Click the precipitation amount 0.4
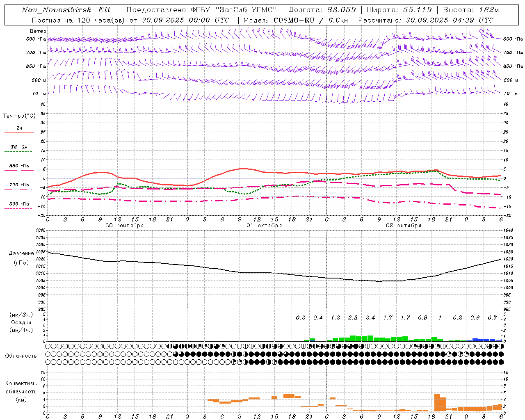The image size is (525, 420). point(318,317)
